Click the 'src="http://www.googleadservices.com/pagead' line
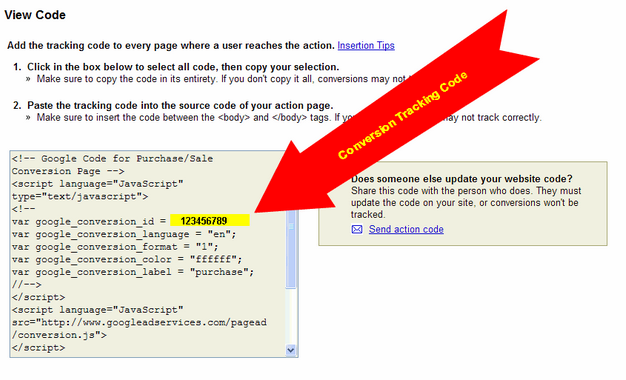 (139, 322)
